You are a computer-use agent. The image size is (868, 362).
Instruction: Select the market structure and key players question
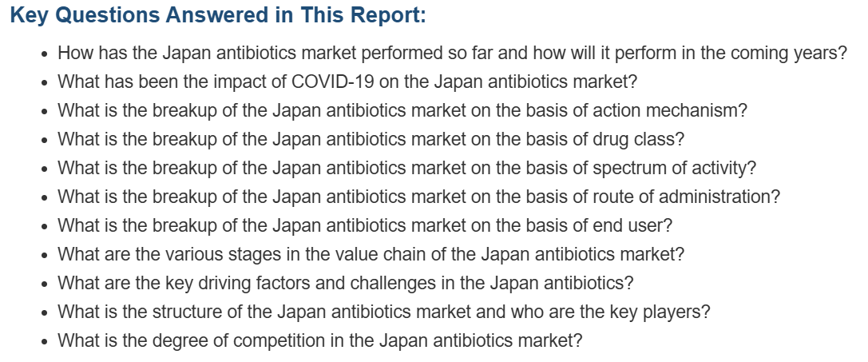tap(383, 312)
